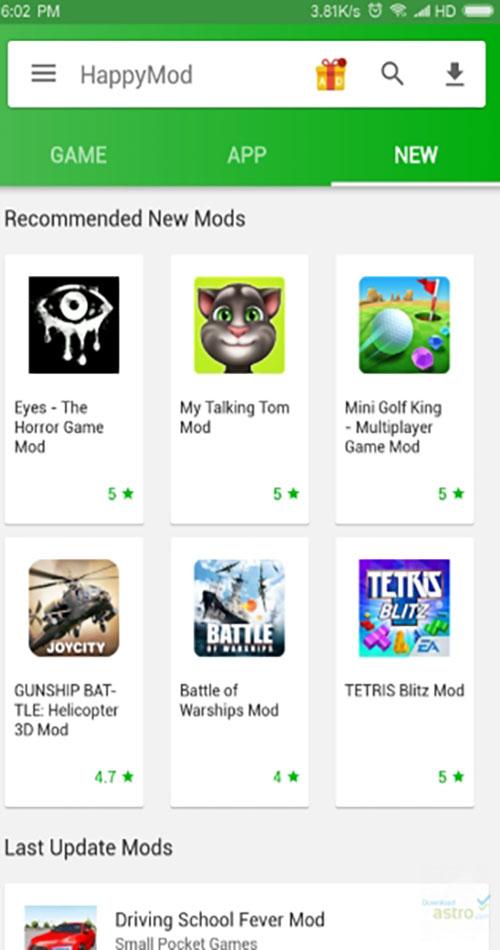Open the hamburger menu
Screen dimensions: 500x950
pos(44,74)
